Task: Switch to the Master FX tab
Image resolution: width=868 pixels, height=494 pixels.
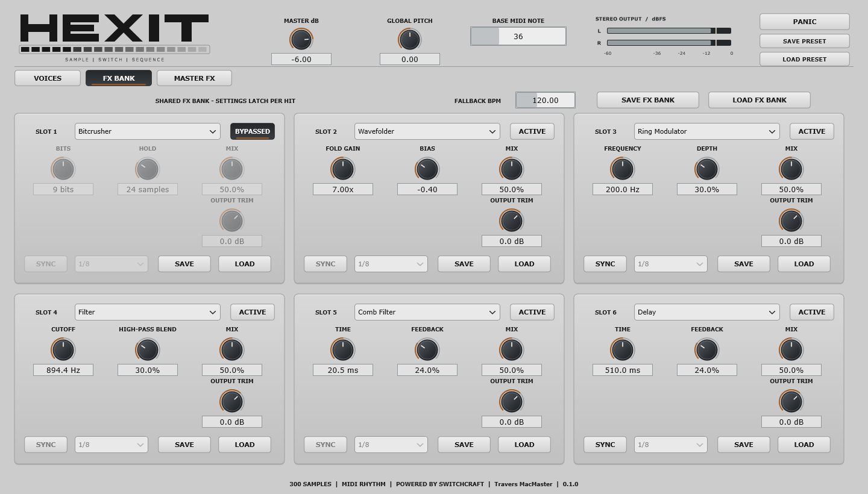Action: click(x=194, y=78)
